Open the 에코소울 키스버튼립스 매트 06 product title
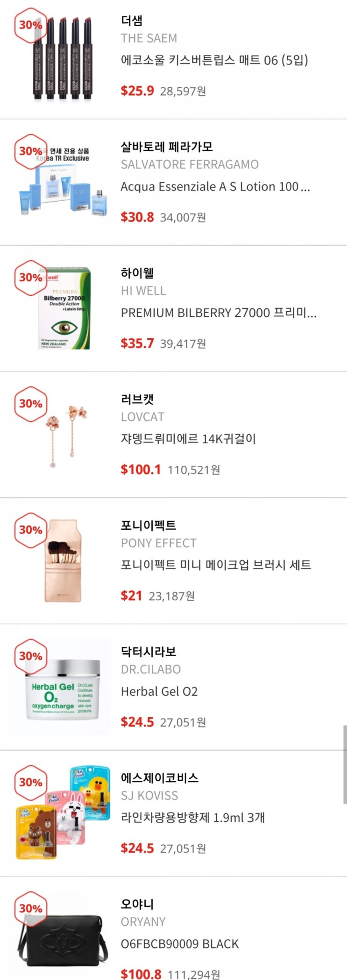Image resolution: width=347 pixels, height=980 pixels. point(214,60)
